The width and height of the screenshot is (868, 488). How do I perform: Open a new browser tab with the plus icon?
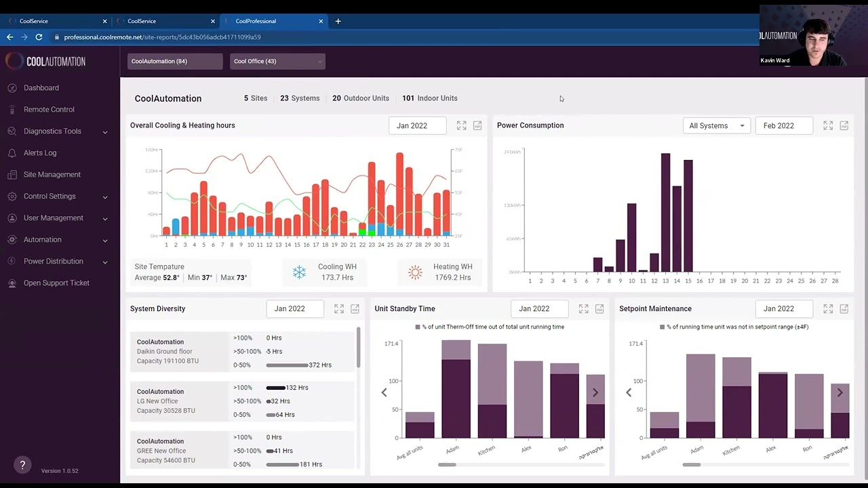338,21
